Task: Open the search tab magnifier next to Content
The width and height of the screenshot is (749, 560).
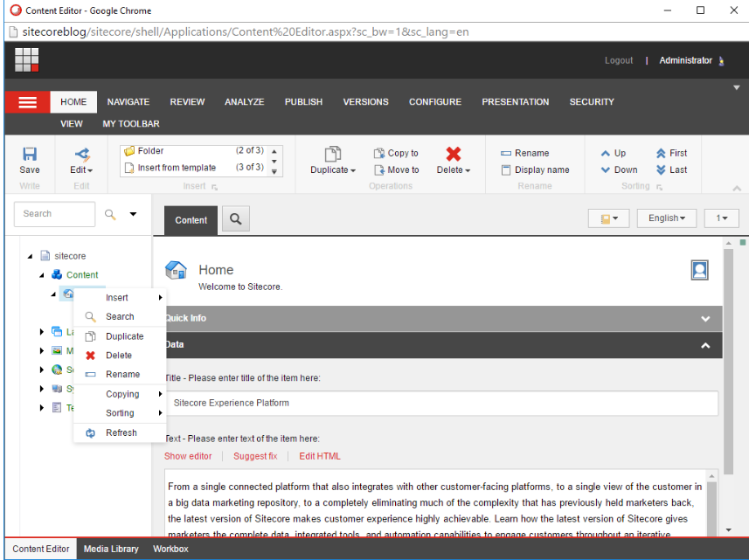Action: pyautogui.click(x=235, y=218)
